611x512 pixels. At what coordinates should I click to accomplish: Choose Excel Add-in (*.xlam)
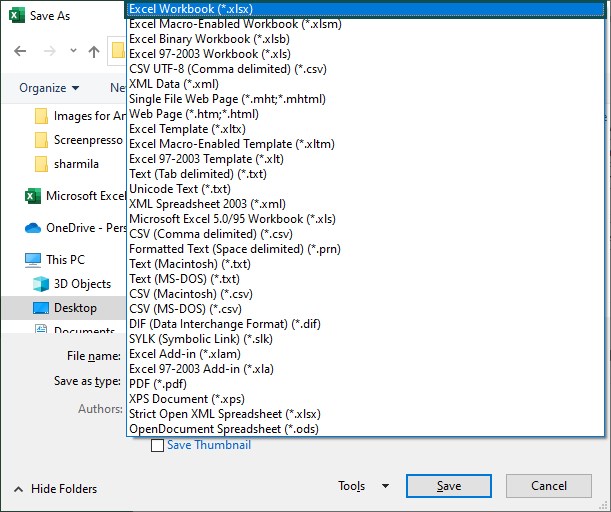(365, 354)
